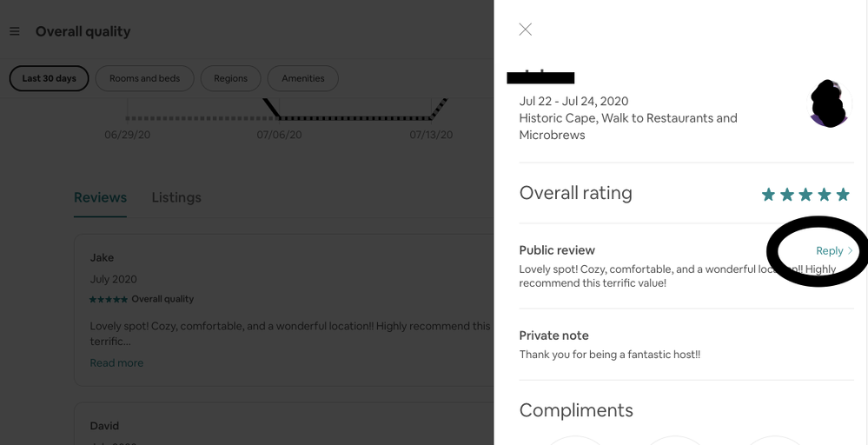Click the small stars in Jake's review
868x445 pixels.
click(108, 299)
